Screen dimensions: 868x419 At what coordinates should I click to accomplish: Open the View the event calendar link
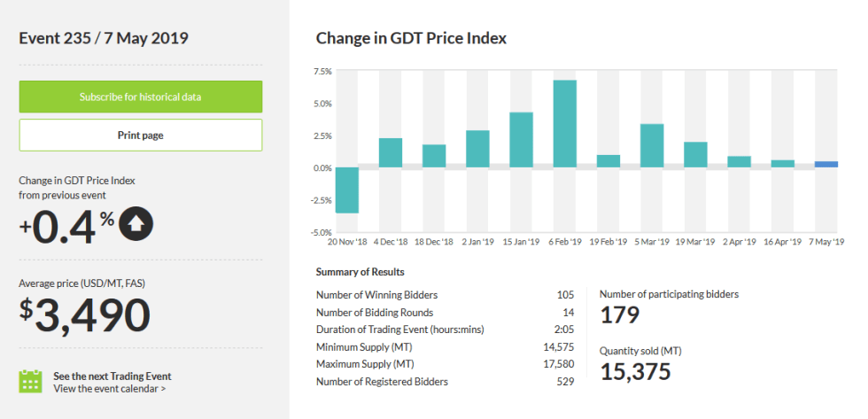[x=109, y=388]
